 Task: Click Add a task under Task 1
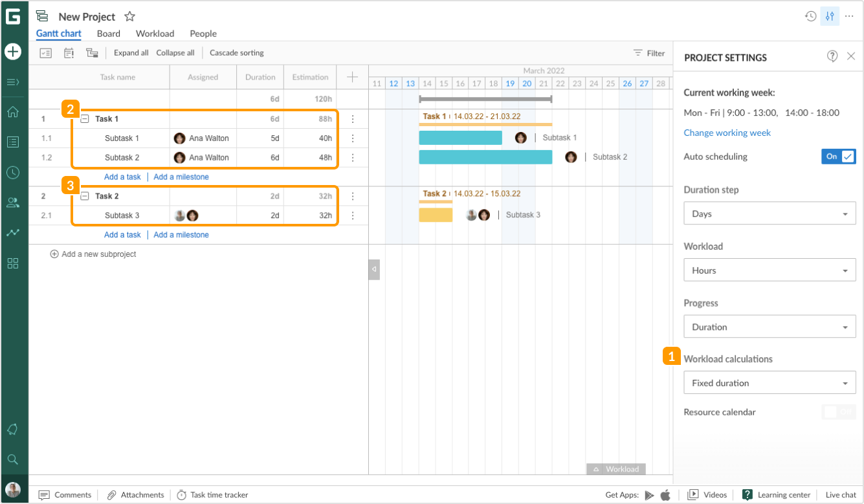tap(122, 177)
